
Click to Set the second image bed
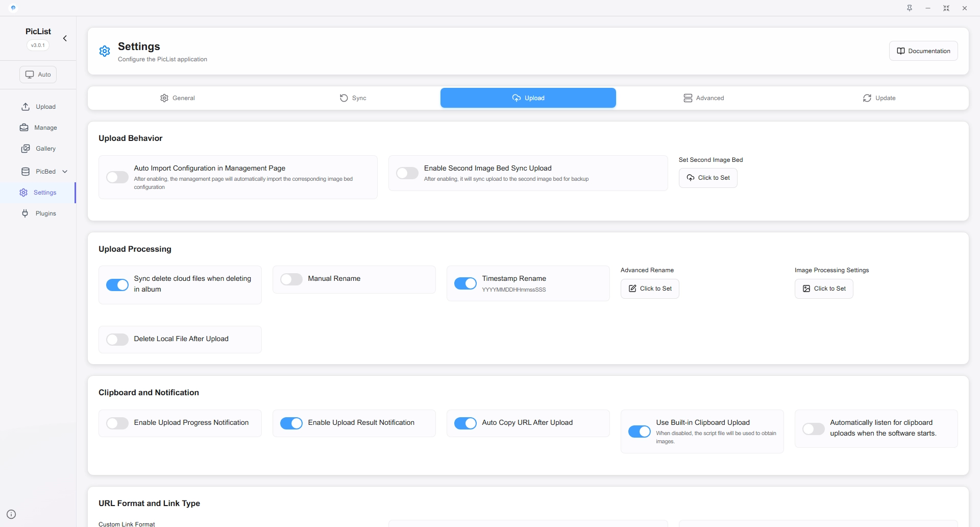[708, 178]
